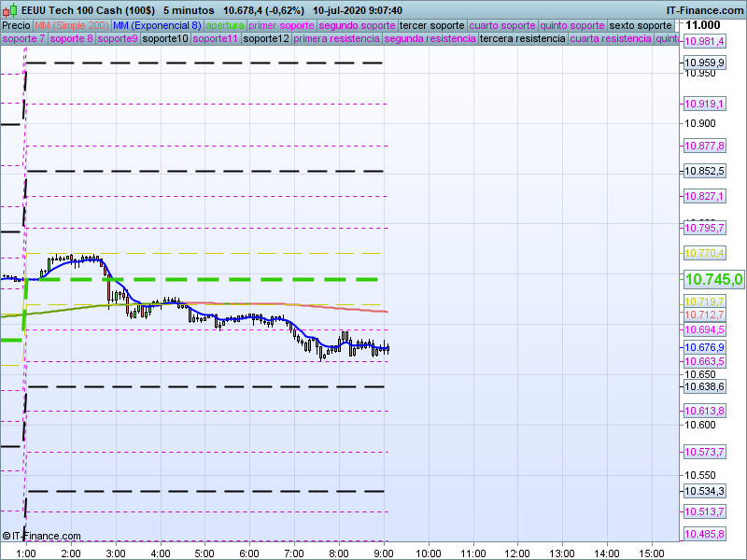The width and height of the screenshot is (747, 560).
Task: Click the sexto soporte indicator label
Action: tap(641, 25)
